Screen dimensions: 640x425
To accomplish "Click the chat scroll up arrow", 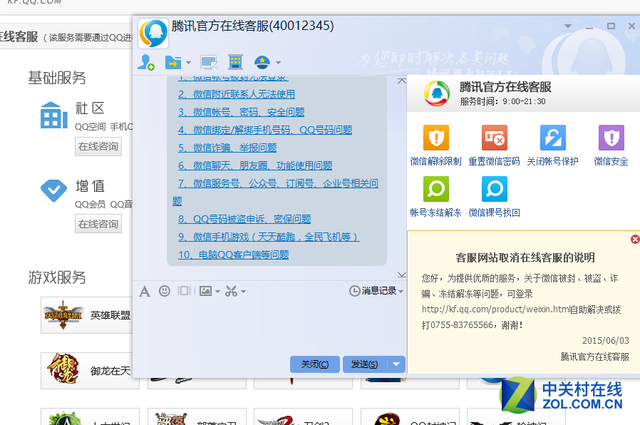I will (x=402, y=81).
